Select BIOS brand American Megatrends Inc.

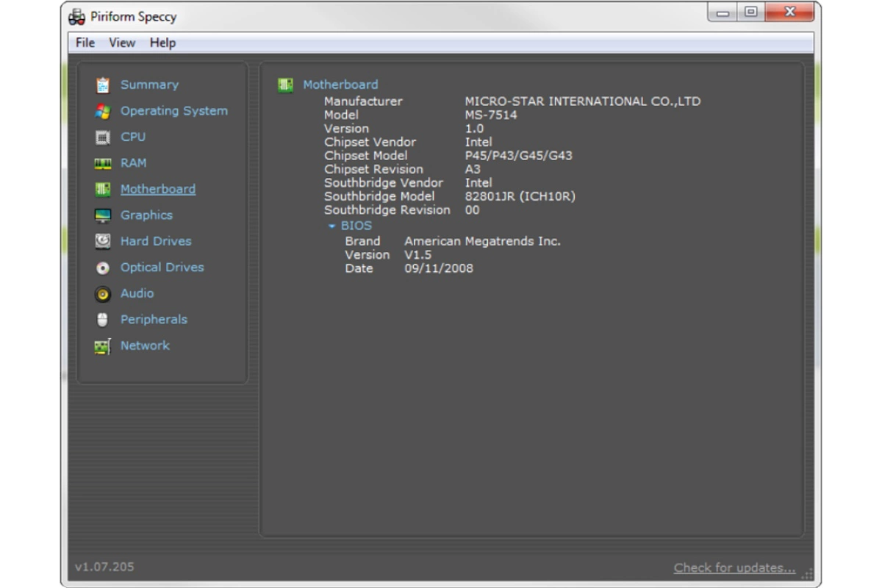pos(482,241)
